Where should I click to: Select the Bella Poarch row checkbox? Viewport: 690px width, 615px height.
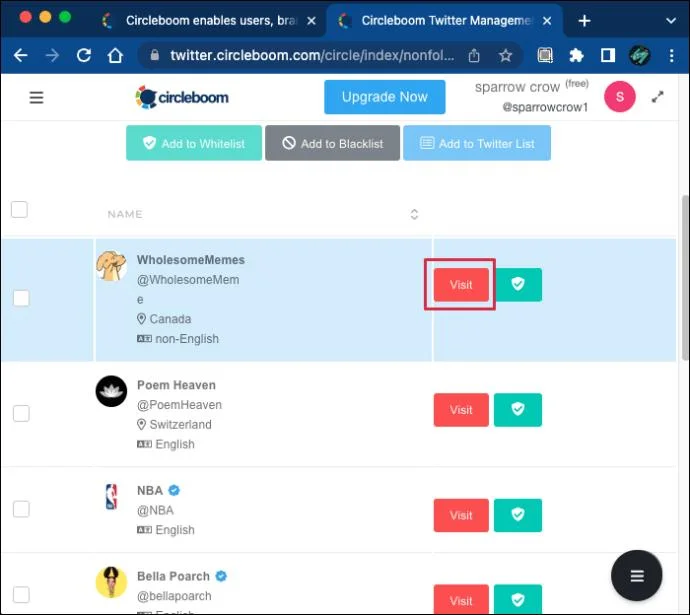[21, 595]
